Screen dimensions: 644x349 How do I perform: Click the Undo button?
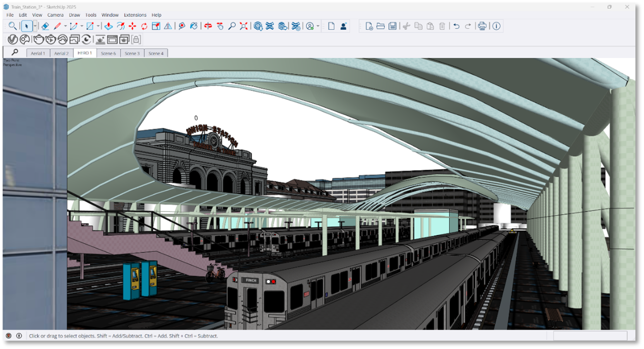tap(456, 26)
